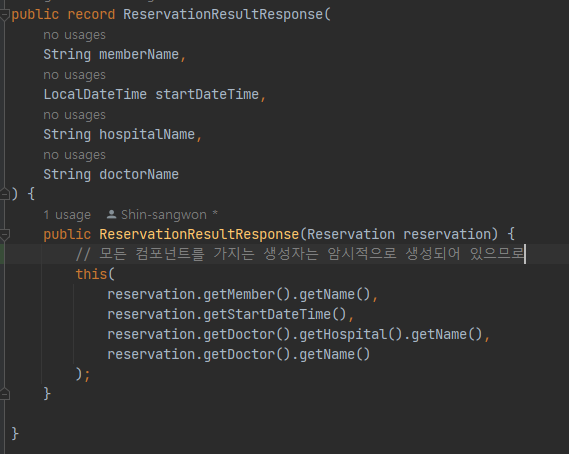Click 'String' type before hospitalName

pos(67,135)
